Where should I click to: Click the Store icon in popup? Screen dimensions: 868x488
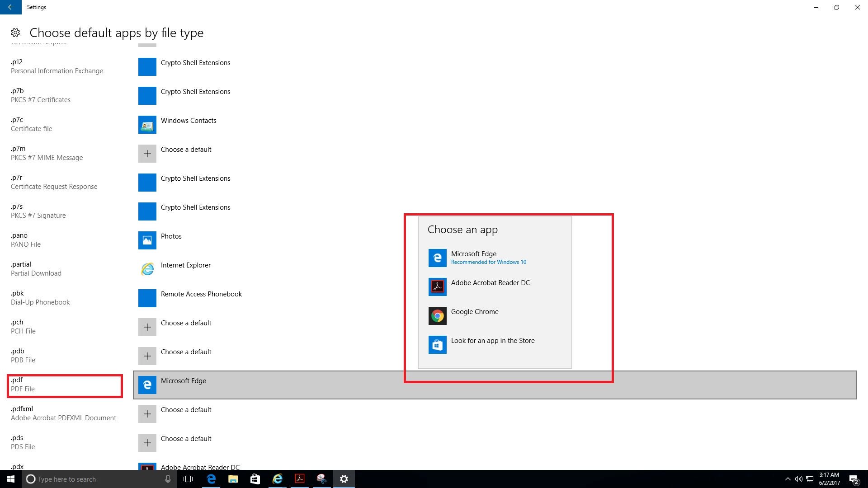pyautogui.click(x=437, y=345)
